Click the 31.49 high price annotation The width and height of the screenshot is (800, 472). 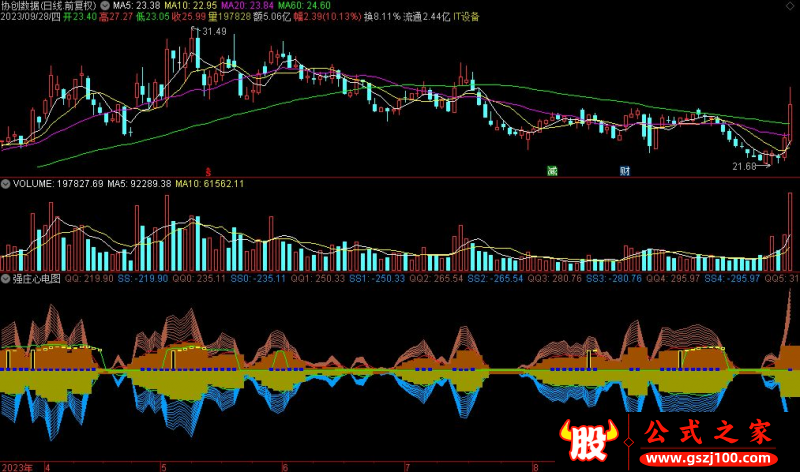point(214,32)
